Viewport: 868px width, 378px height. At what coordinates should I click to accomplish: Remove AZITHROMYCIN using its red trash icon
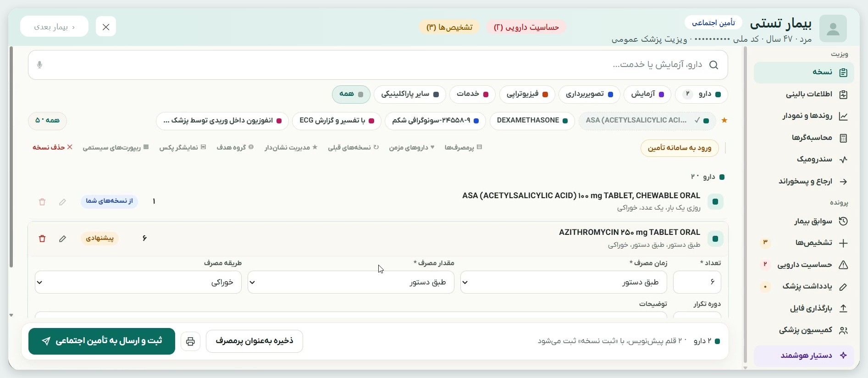click(42, 239)
